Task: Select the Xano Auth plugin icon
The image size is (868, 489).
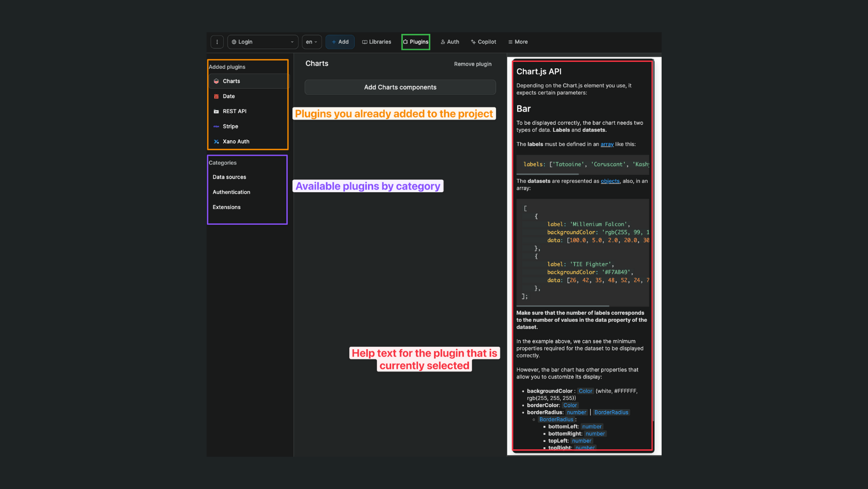Action: pyautogui.click(x=216, y=141)
